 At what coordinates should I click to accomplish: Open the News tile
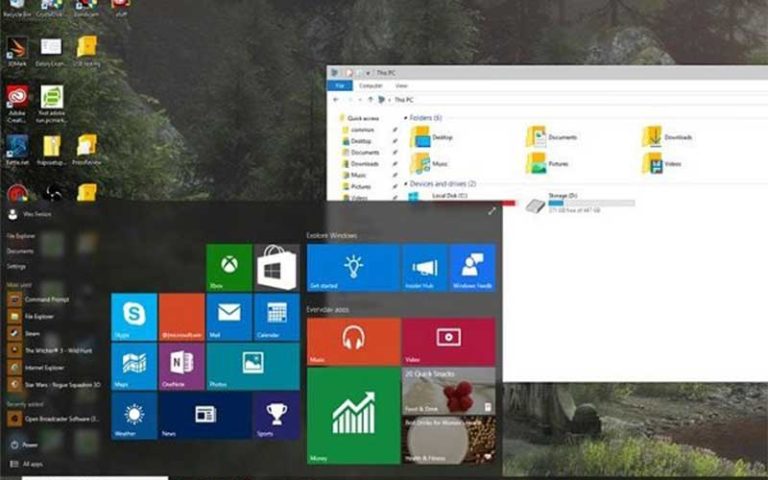(205, 415)
